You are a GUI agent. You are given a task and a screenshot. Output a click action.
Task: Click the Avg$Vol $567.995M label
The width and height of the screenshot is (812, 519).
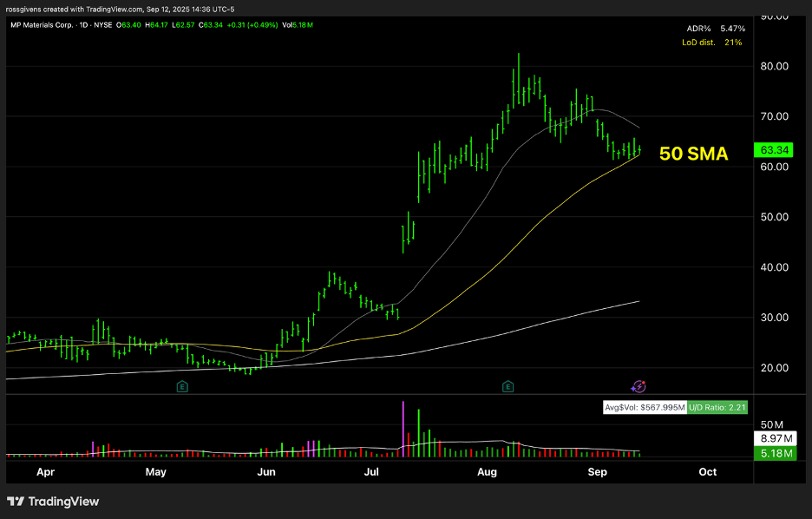point(645,407)
